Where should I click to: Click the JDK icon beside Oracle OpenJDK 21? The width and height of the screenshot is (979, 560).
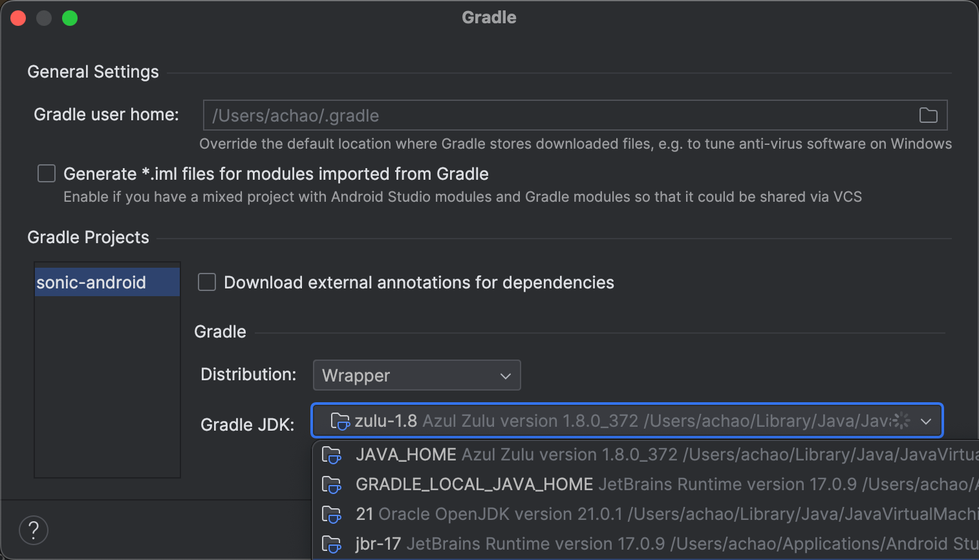tap(332, 515)
